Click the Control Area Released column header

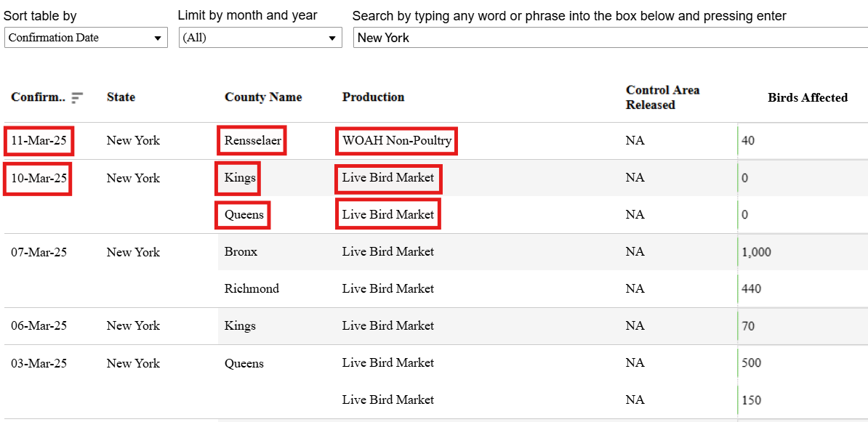coord(662,97)
